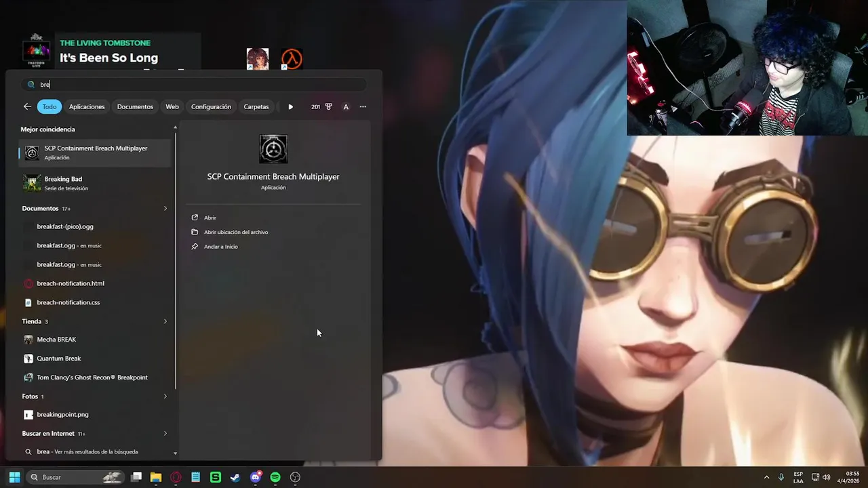Open breach-notification.css result
Viewport: 868px width, 488px height.
click(x=95, y=302)
